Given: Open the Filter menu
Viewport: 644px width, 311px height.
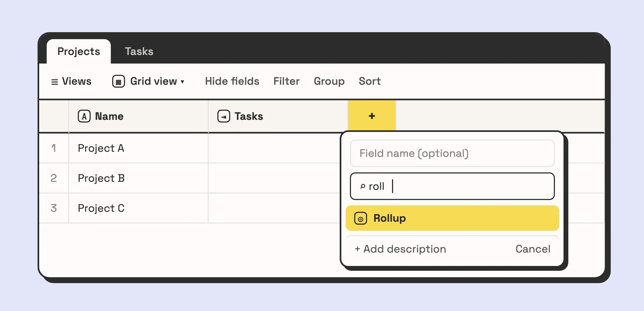Looking at the screenshot, I should click(286, 81).
